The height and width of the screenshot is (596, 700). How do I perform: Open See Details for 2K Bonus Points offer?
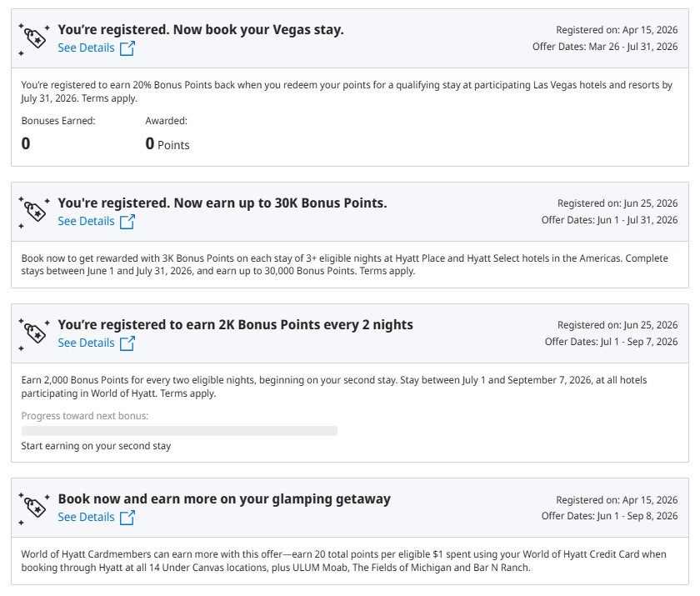point(86,343)
